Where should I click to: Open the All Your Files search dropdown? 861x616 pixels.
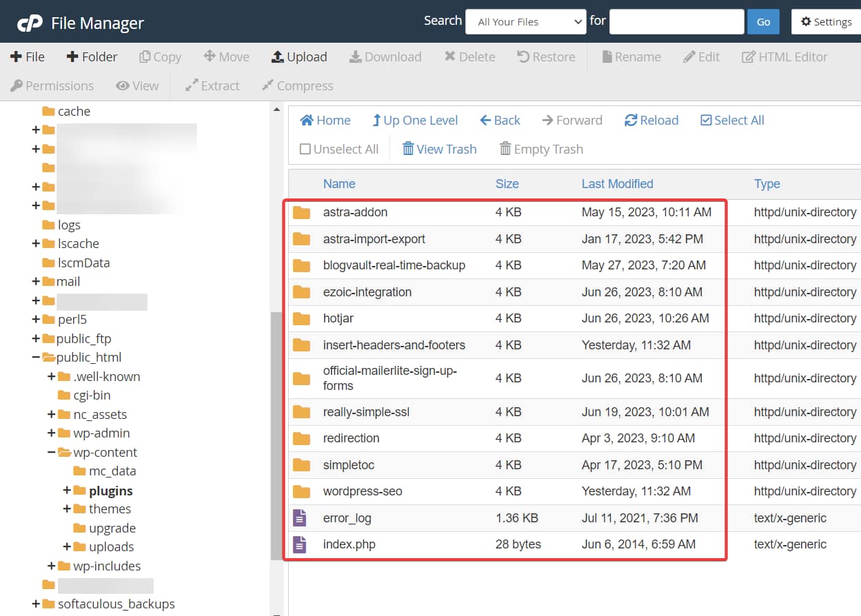[x=525, y=21]
